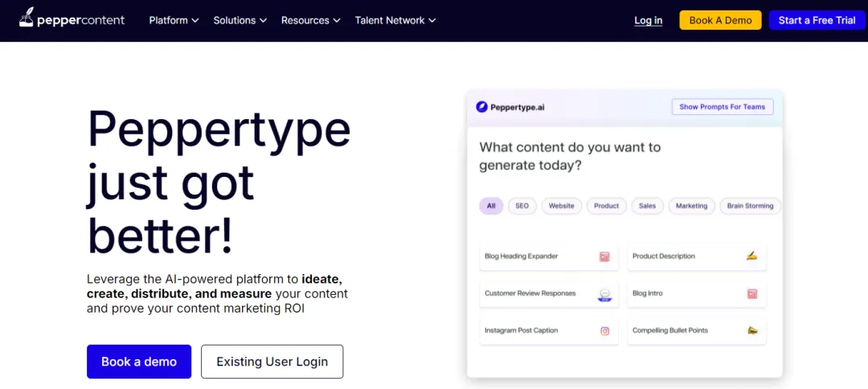The height and width of the screenshot is (389, 868).
Task: Select the Marketing category filter
Action: coord(691,206)
